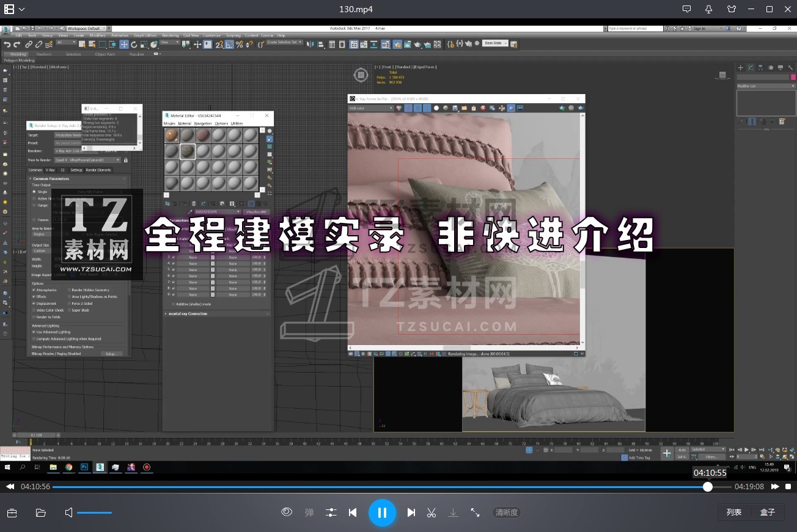Open the All selection filter dropdown
This screenshot has height=532, width=797.
point(66,42)
